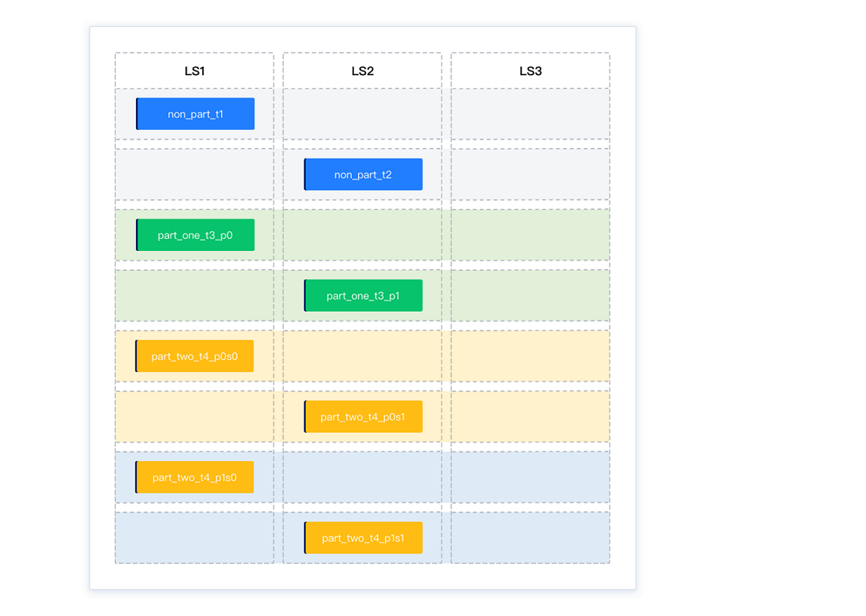Click empty LS1 cell left of non_part_t2

coord(195,174)
